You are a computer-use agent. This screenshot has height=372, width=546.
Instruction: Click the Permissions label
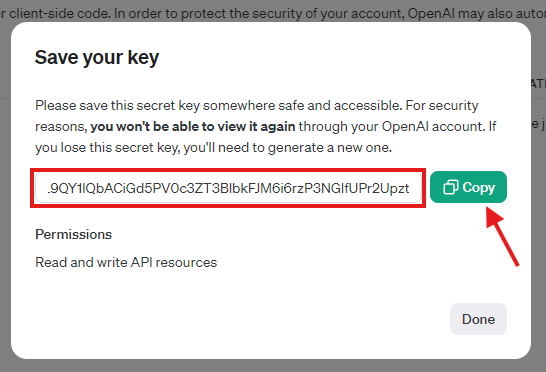click(73, 234)
